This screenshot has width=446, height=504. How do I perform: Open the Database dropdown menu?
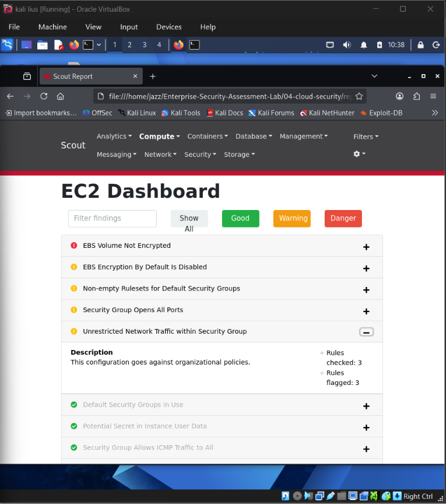pos(254,136)
